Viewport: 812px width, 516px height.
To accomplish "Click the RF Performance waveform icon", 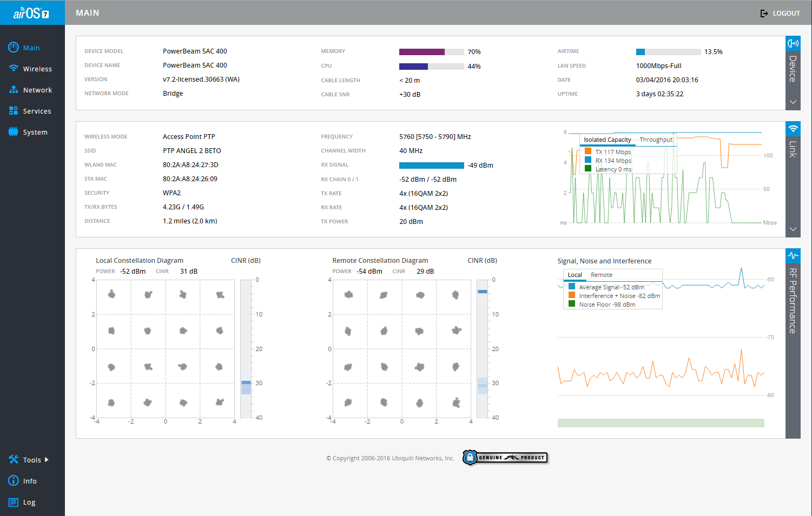I will point(793,256).
